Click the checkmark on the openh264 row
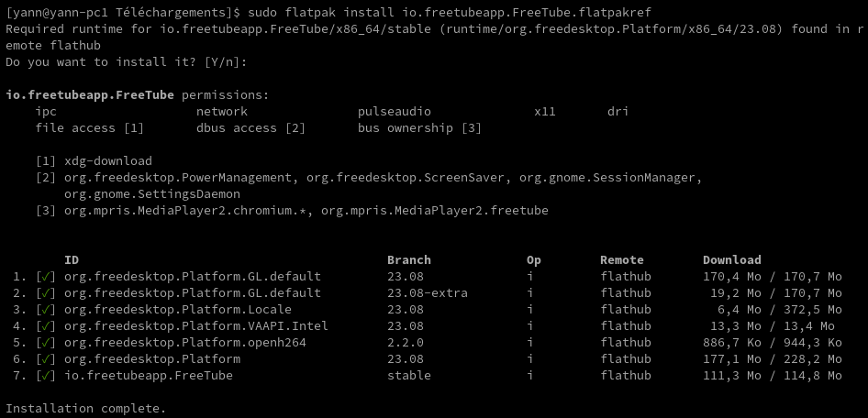This screenshot has height=418, width=868. pos(46,343)
